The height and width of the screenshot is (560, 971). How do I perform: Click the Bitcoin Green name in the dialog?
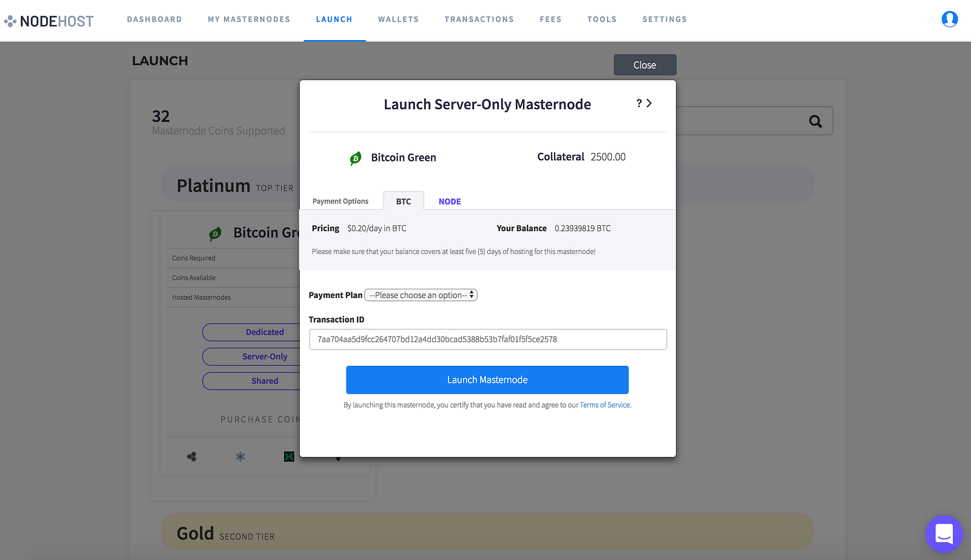404,158
